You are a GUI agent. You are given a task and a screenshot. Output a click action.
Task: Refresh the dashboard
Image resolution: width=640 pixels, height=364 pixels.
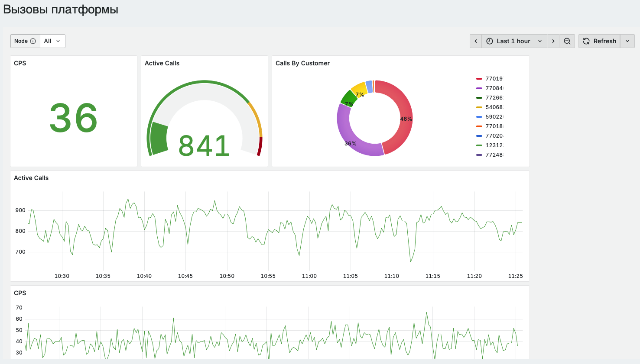point(600,41)
